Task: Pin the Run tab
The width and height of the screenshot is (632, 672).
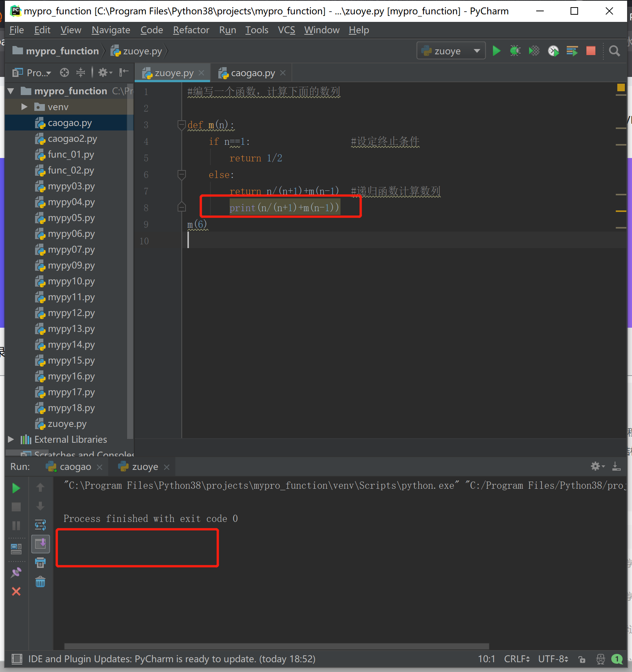Action: pyautogui.click(x=16, y=572)
